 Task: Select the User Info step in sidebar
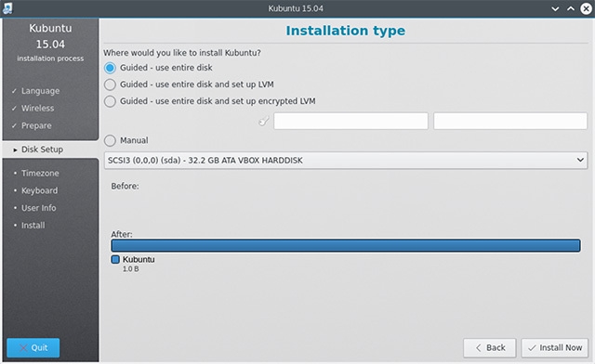pyautogui.click(x=39, y=208)
